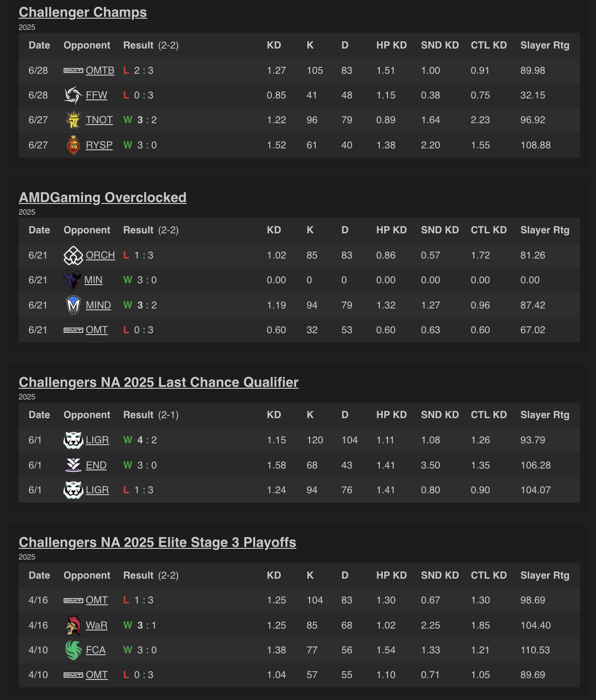Click the MIN bull logo icon
Screen dimensions: 596x700
72,280
